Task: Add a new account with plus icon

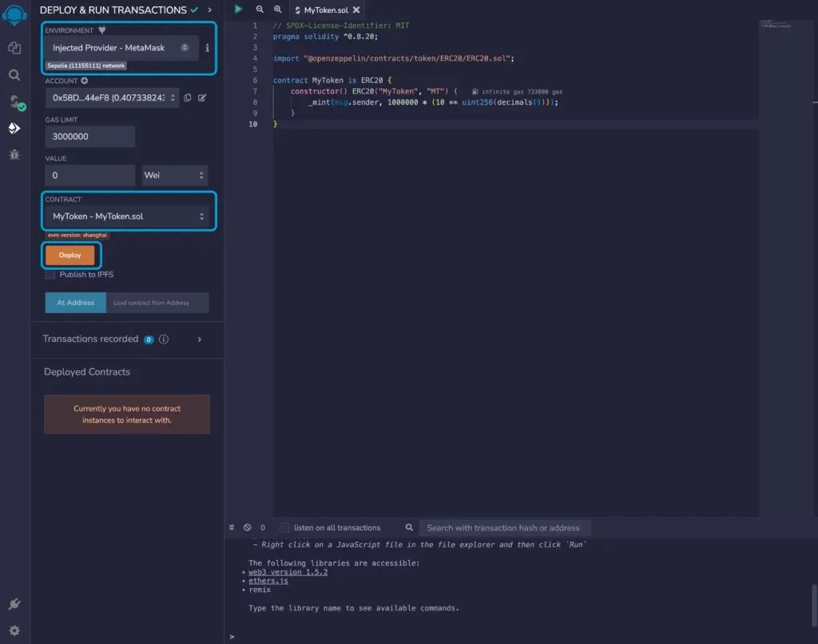Action: [x=85, y=81]
